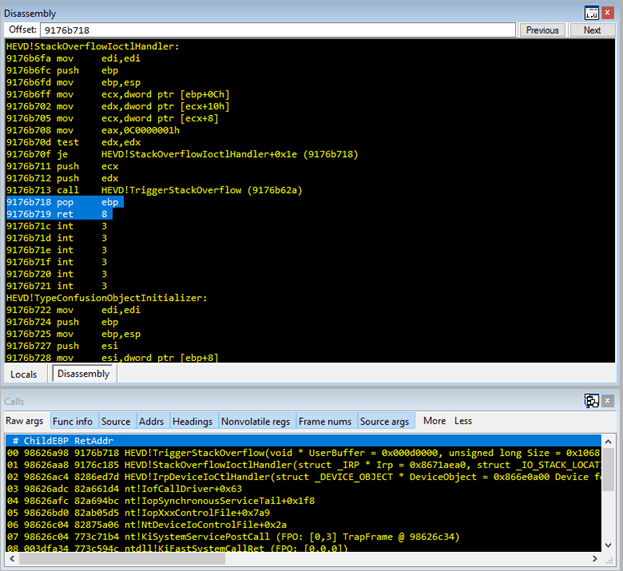Click instruction at 9176b6fa mov edi,edi
Image resolution: width=623 pixels, height=571 pixels.
(x=73, y=58)
